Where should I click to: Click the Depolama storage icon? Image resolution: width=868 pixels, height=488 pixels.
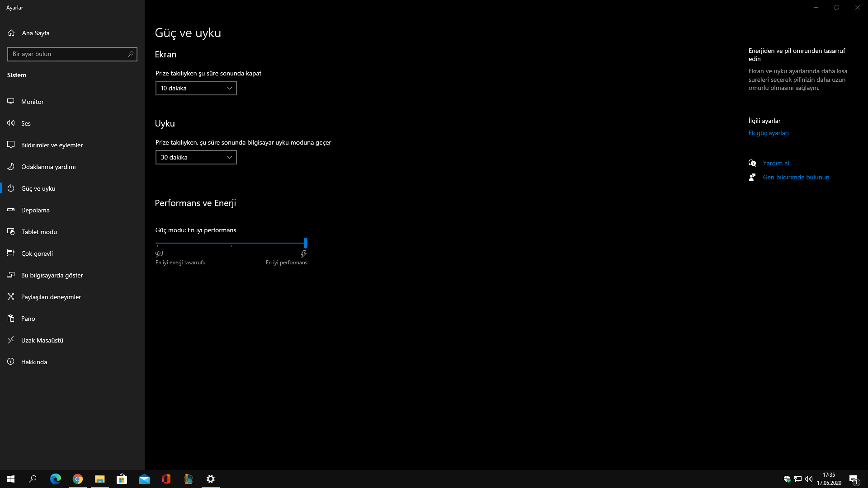pyautogui.click(x=11, y=210)
